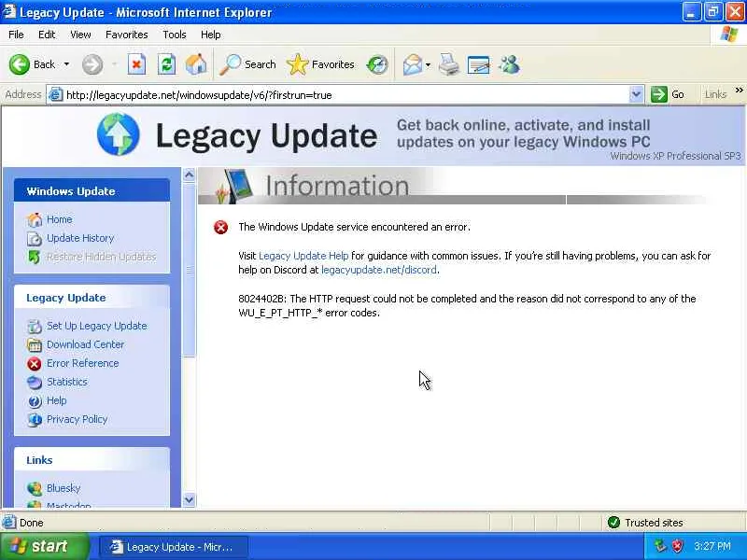Launch Messenger from the toolbar icon

point(509,64)
